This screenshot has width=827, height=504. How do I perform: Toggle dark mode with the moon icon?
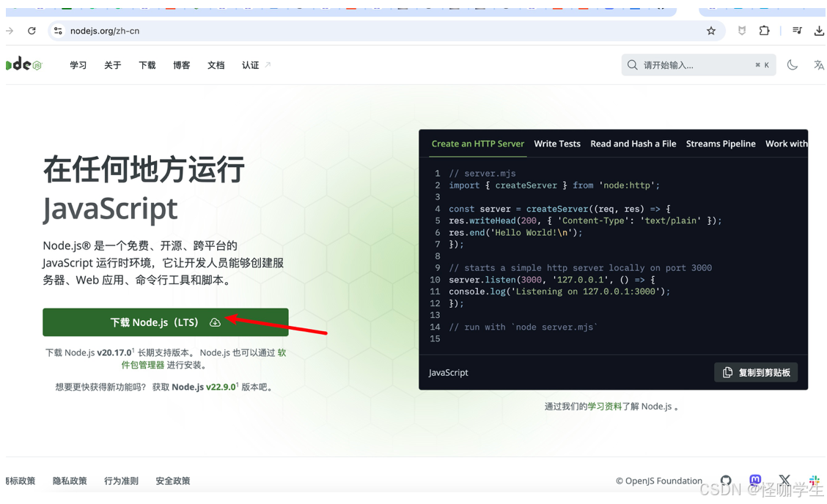793,65
